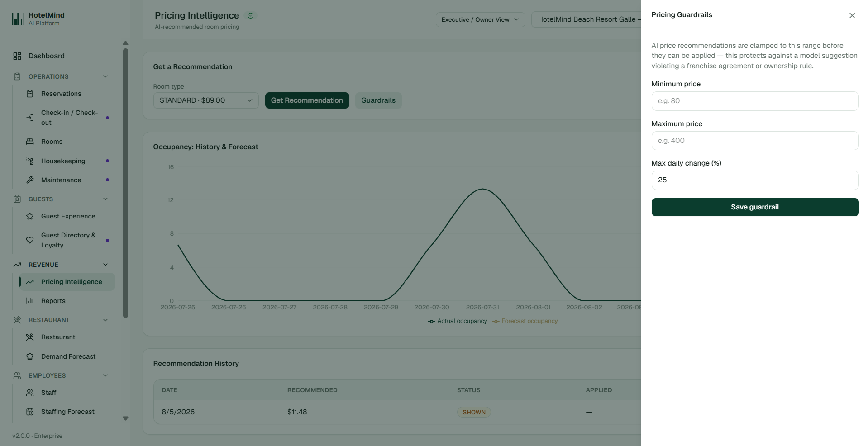
Task: Collapse the Operations section
Action: [105, 76]
